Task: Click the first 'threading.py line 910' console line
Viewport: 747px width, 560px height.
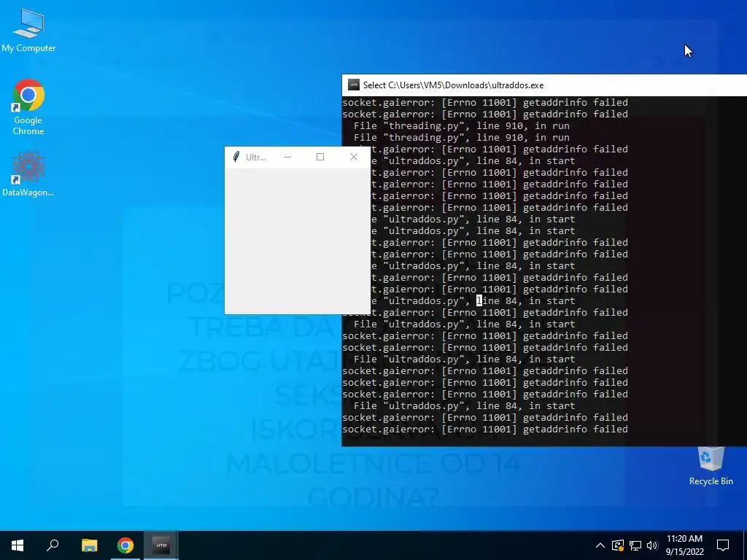Action: click(x=462, y=125)
